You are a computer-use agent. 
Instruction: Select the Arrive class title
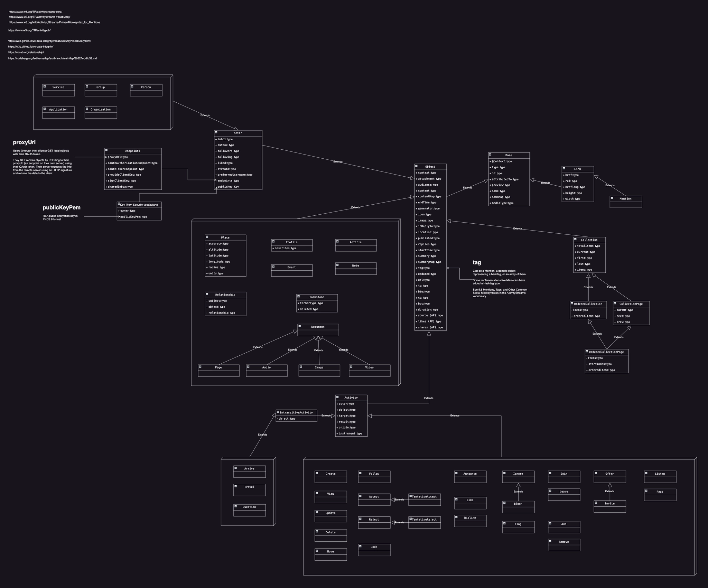pyautogui.click(x=249, y=469)
